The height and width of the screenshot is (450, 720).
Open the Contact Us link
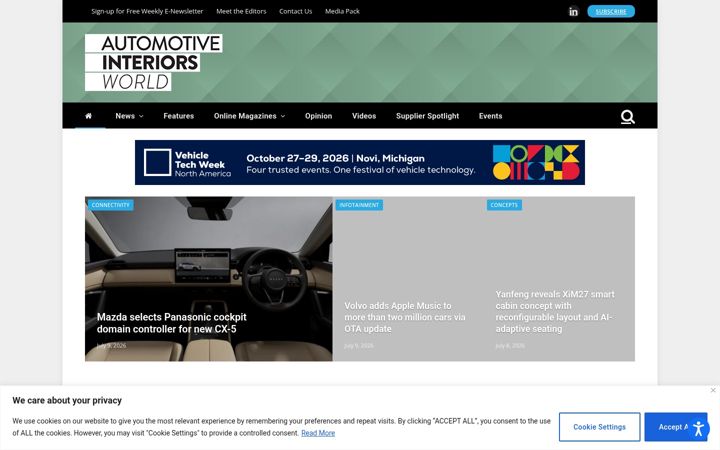coord(295,11)
